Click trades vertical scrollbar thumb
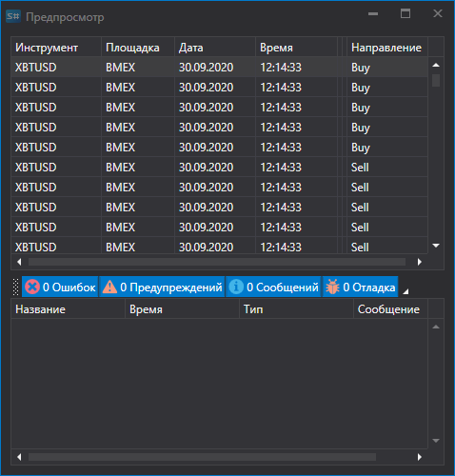 click(x=436, y=80)
